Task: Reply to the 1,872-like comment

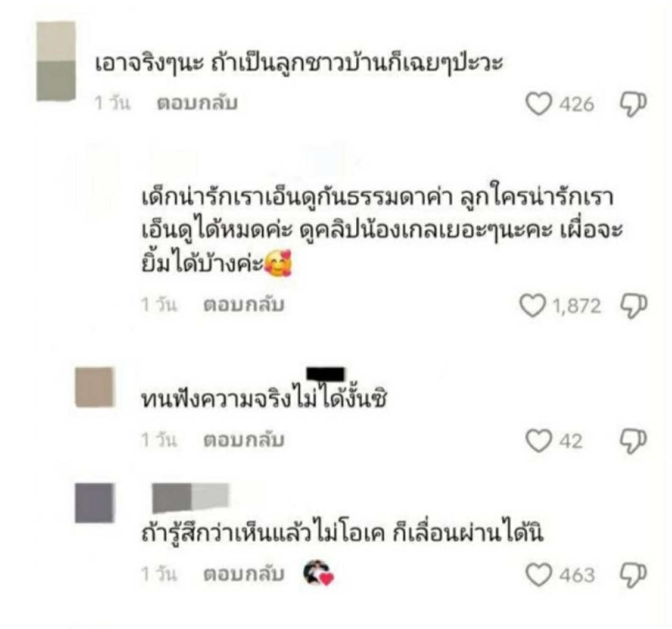Action: pos(244,305)
